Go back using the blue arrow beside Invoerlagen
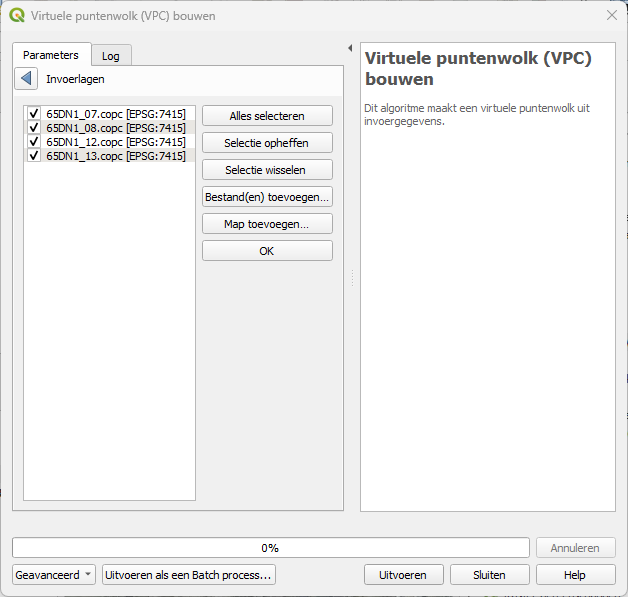Viewport: 628px width, 597px height. (26, 78)
